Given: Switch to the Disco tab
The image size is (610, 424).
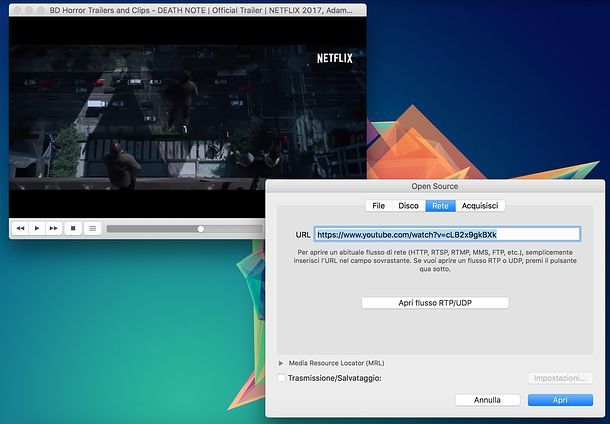Looking at the screenshot, I should pos(408,206).
